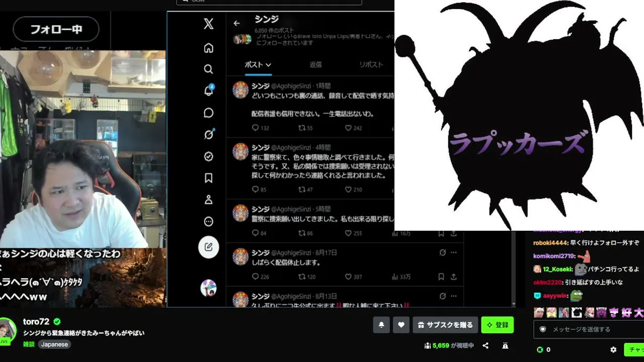Viewport: 644px width, 362px height.
Task: View analytics 33万 on 8月17日 post
Action: tap(401, 277)
